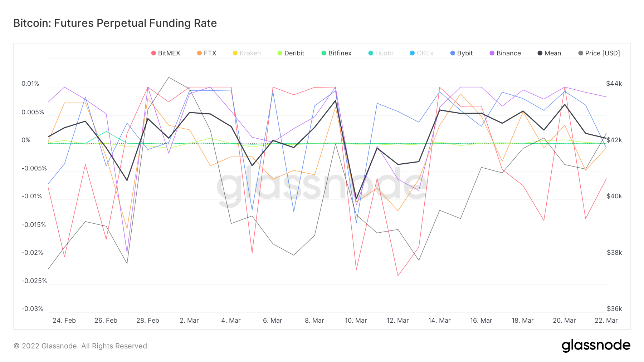The width and height of the screenshot is (644, 362).
Task: Click the Bybit blue legend dot
Action: tap(453, 53)
